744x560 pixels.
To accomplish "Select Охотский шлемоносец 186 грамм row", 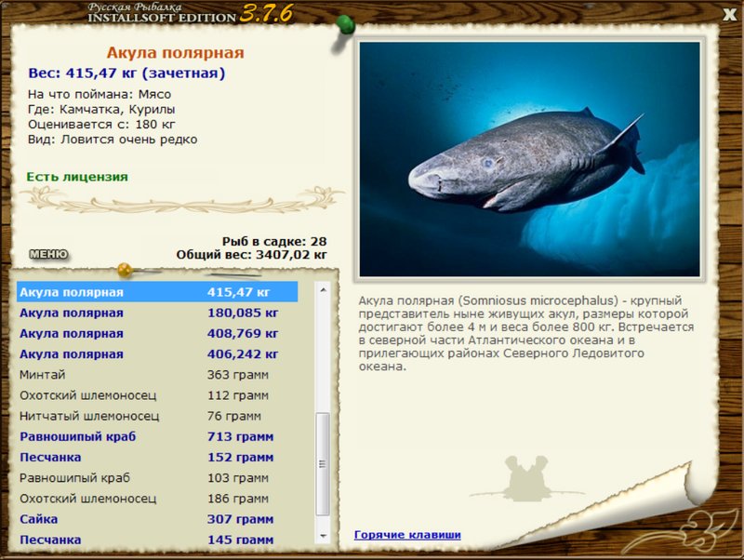I will coord(157,499).
